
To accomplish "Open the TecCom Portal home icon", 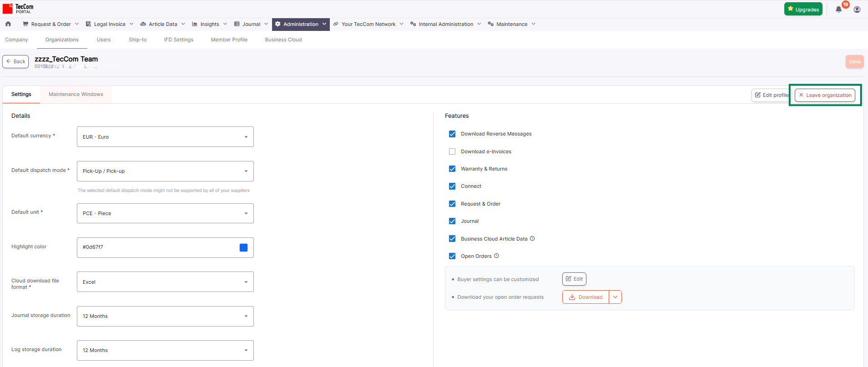I will point(8,24).
